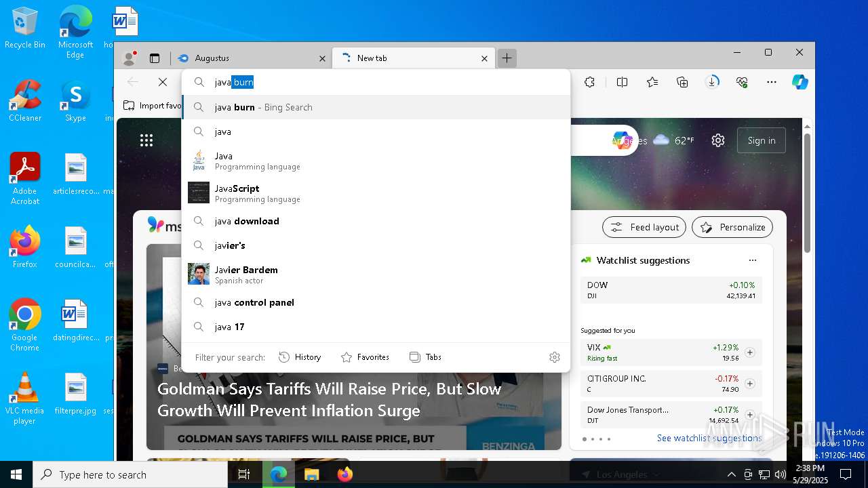Open search suggestion settings gear

pyautogui.click(x=555, y=357)
